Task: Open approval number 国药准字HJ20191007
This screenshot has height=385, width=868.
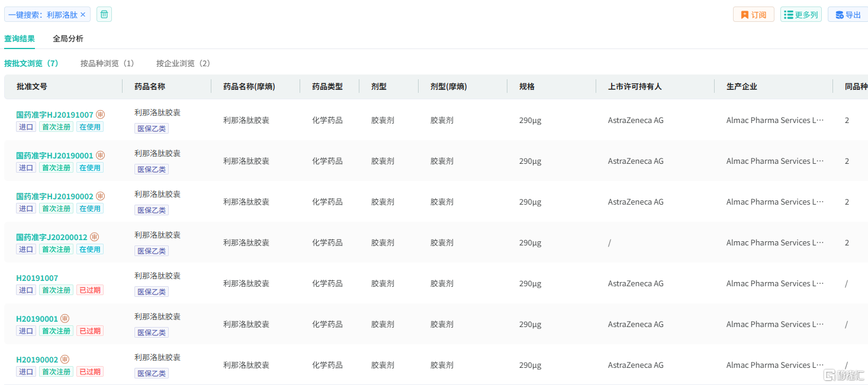Action: pos(54,115)
